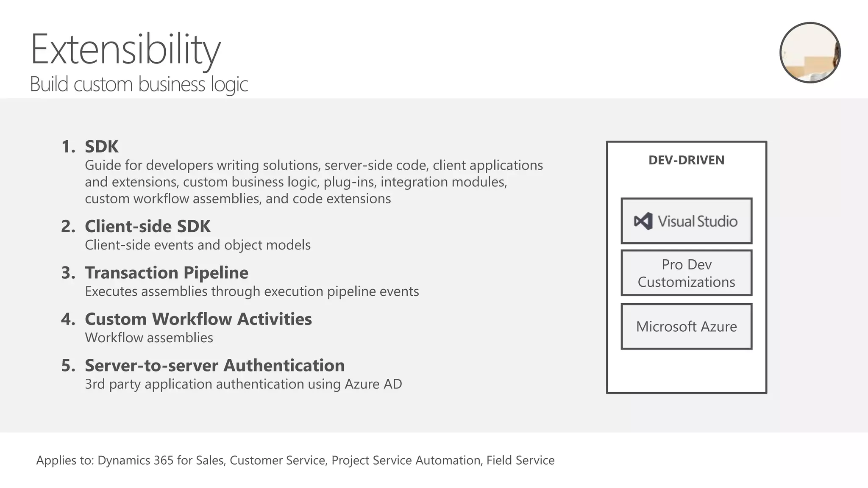This screenshot has width=868, height=488.
Task: Click the circular presenter photo thumbnail
Action: point(810,53)
